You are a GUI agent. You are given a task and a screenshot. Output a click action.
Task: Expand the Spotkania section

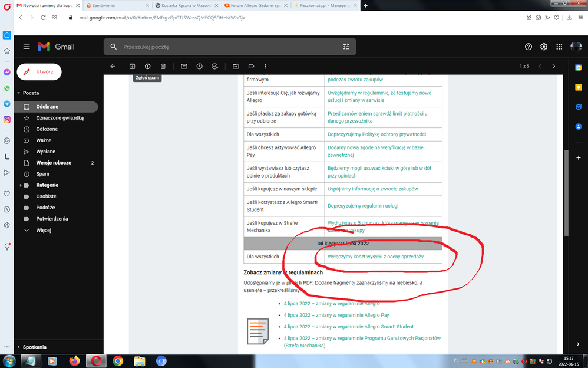tap(19, 347)
